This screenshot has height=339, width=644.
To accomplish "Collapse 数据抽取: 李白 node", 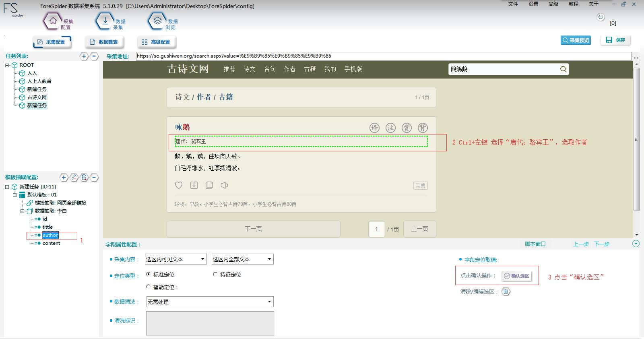I will [x=23, y=211].
